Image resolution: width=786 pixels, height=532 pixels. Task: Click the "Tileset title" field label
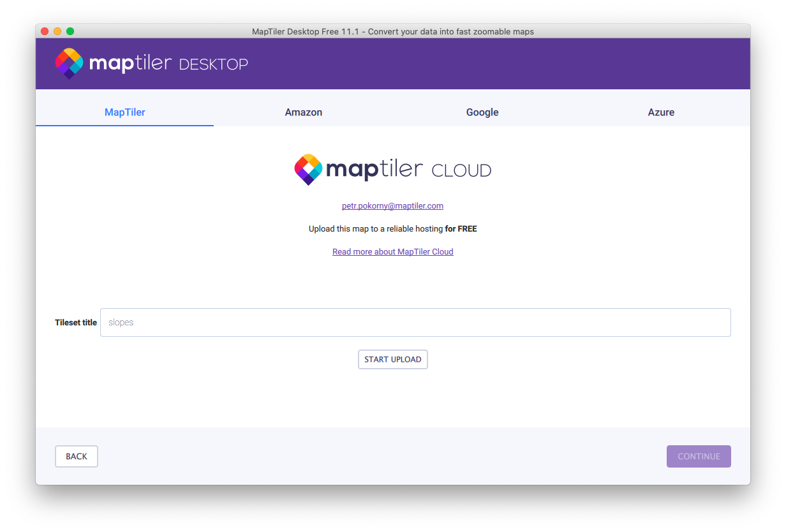click(76, 323)
